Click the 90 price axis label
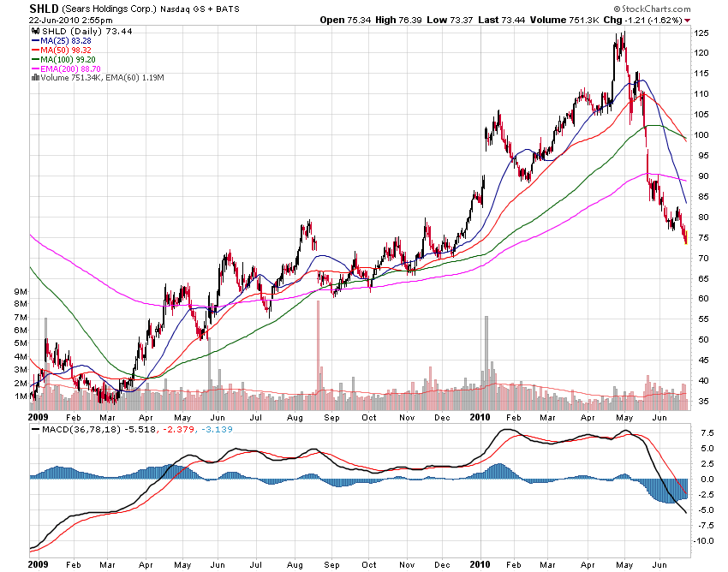Image resolution: width=728 pixels, height=572 pixels. 703,176
